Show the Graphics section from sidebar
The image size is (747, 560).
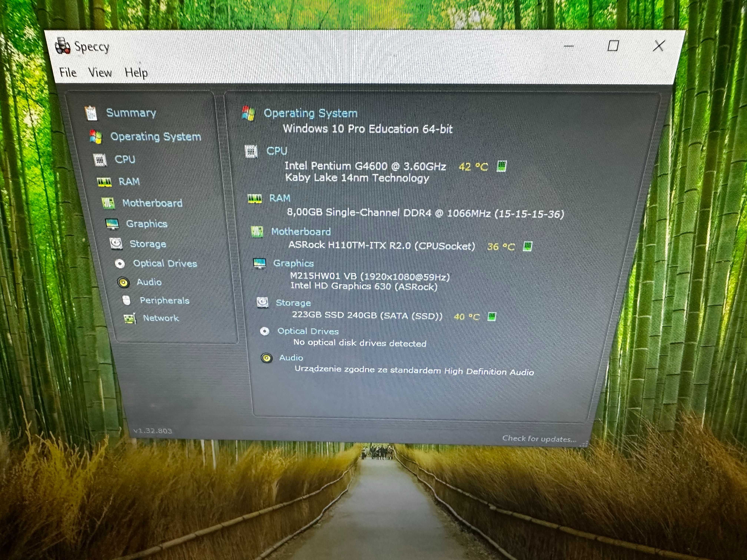coord(147,224)
